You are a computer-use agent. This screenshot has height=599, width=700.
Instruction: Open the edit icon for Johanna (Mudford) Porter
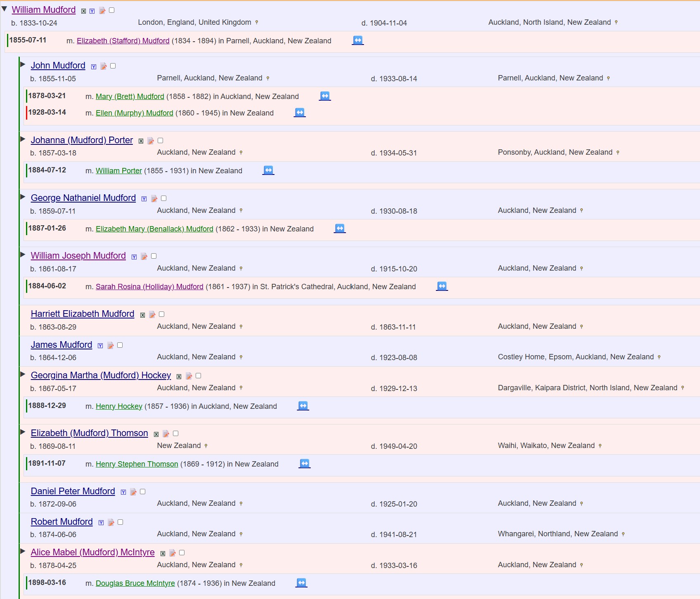tap(151, 141)
